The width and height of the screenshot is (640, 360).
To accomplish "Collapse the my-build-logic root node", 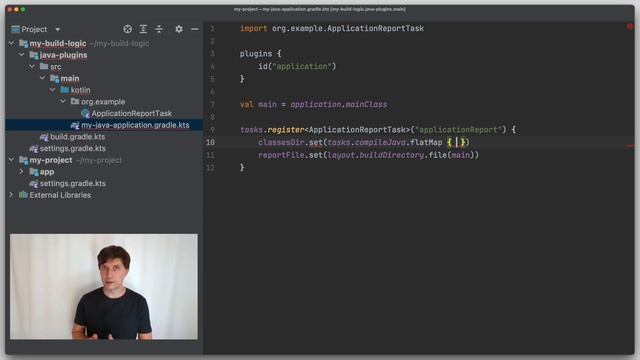I will [x=11, y=43].
